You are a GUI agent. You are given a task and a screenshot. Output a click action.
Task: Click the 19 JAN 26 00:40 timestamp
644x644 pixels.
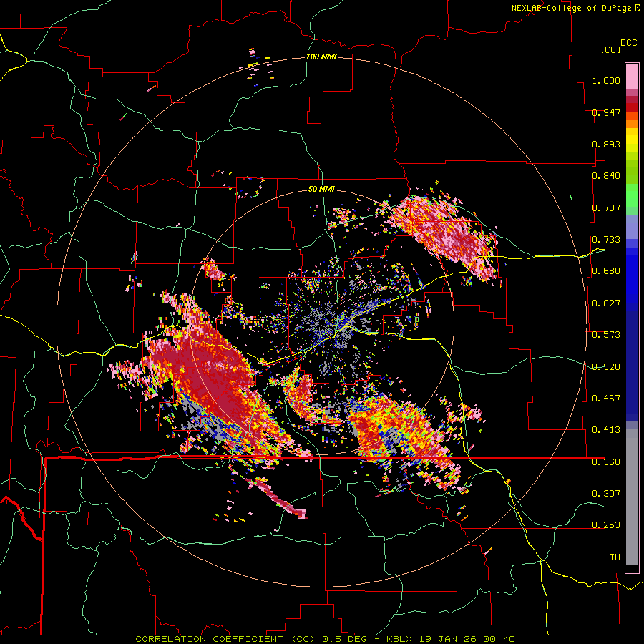coord(467,639)
